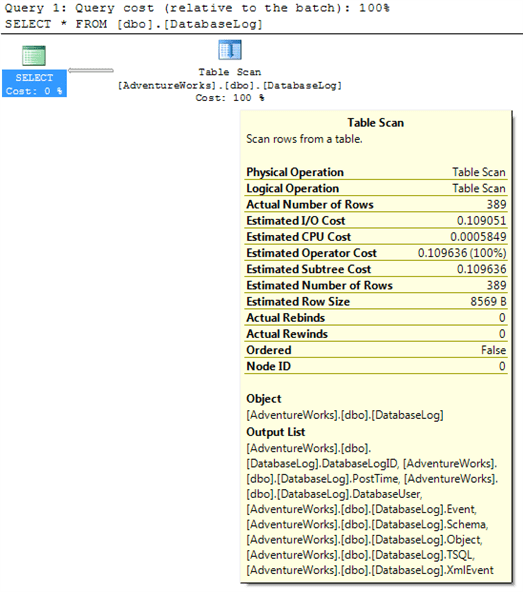Screen dimensions: 523x592
Task: Click the description 'Scan rows from a table.'
Action: 304,139
